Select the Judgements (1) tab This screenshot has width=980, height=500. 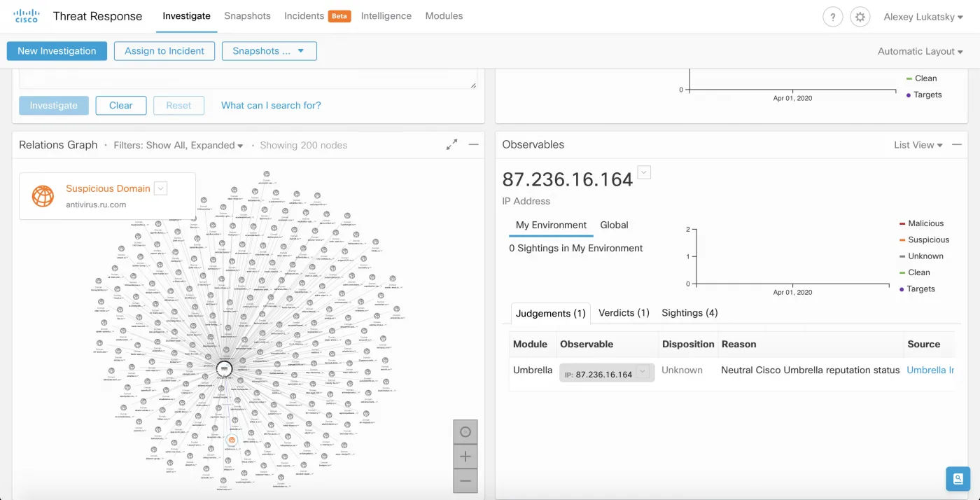point(551,313)
